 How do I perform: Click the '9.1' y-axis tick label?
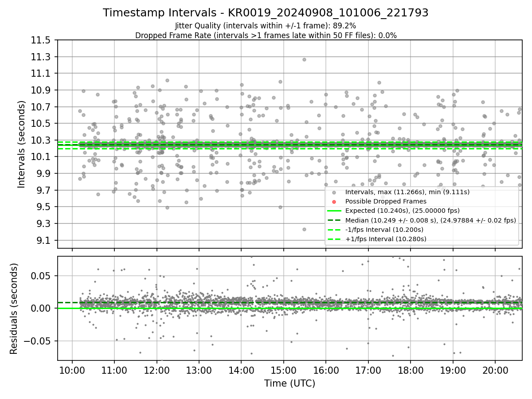coord(44,240)
